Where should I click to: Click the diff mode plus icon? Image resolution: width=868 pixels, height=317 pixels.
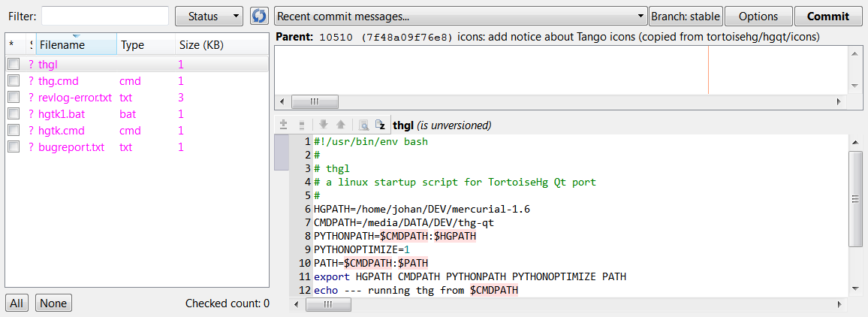pyautogui.click(x=283, y=125)
